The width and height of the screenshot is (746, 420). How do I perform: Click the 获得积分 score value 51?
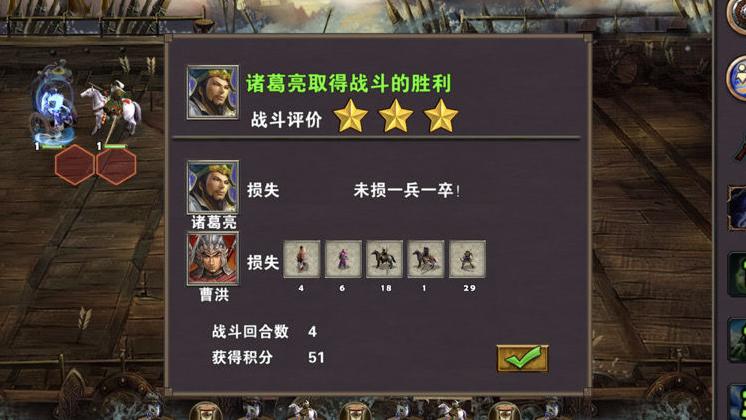coord(316,357)
